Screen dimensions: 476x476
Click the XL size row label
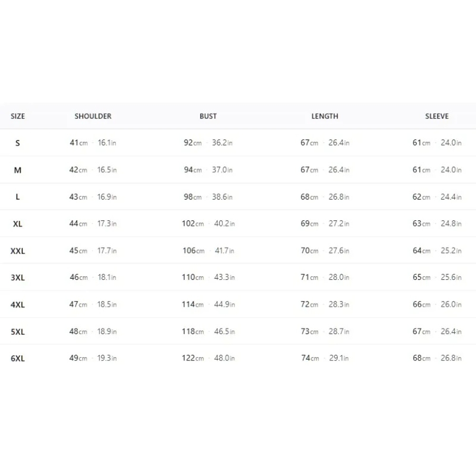click(x=18, y=224)
